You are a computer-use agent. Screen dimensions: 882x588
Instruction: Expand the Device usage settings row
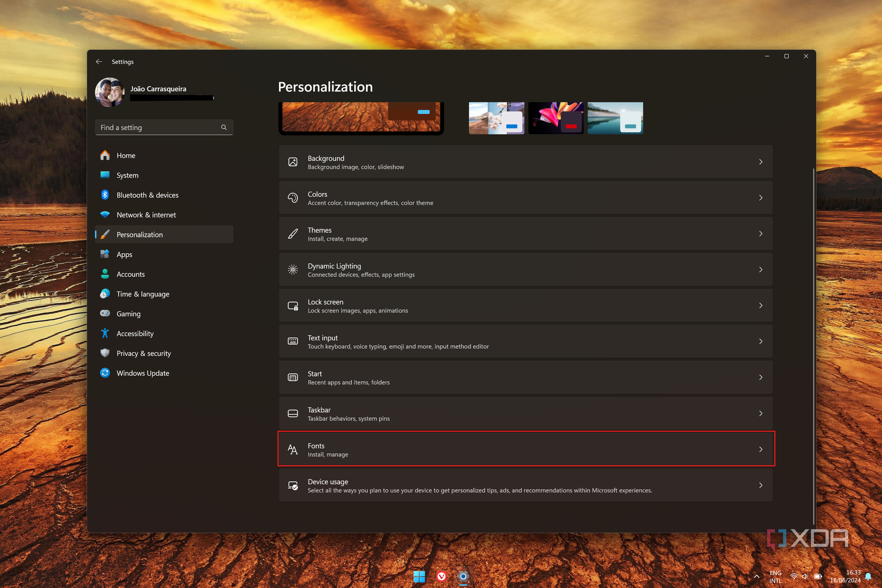(525, 485)
